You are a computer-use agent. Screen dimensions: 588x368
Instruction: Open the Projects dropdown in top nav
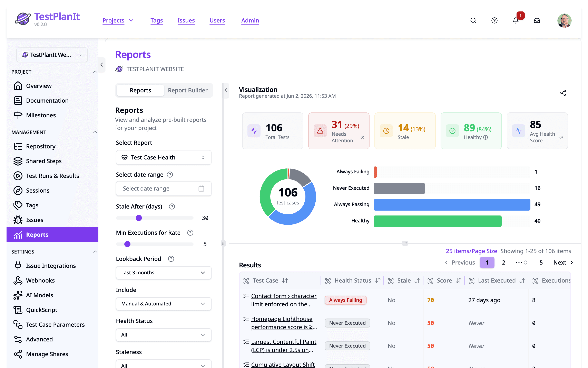point(118,20)
